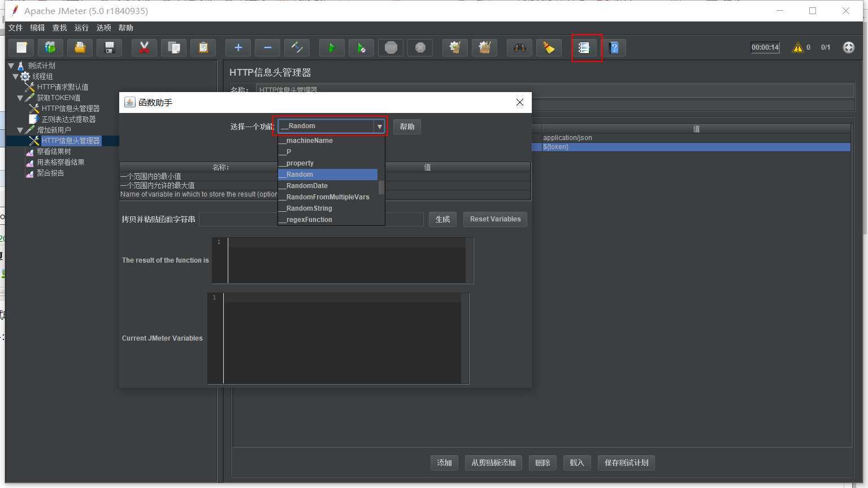868x488 pixels.
Task: Select __RandomDate from function list
Action: coord(328,186)
